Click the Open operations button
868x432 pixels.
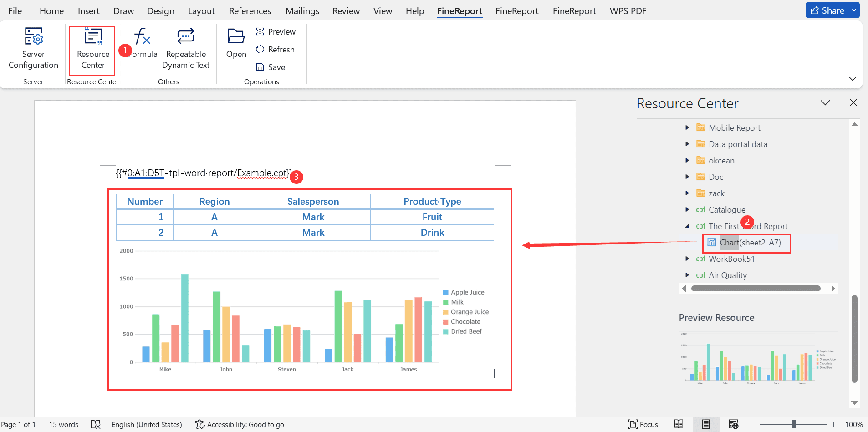pos(236,44)
